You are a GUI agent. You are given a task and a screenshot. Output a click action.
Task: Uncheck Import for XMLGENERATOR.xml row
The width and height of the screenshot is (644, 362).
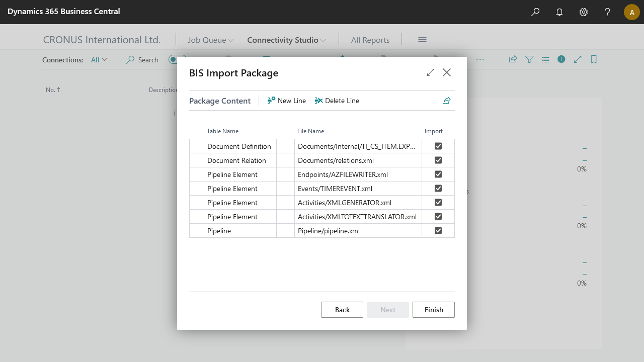(438, 203)
